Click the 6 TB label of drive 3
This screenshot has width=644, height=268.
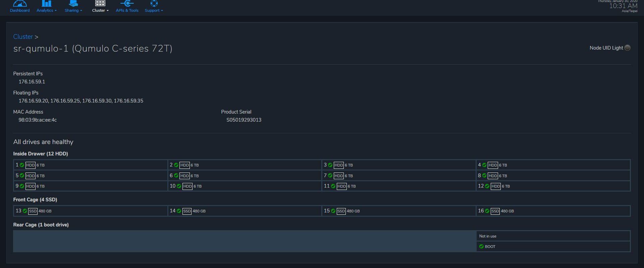click(x=349, y=165)
